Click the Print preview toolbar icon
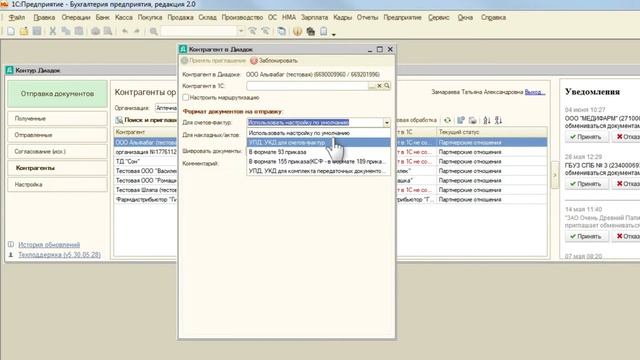The height and width of the screenshot is (360, 640). point(108,31)
